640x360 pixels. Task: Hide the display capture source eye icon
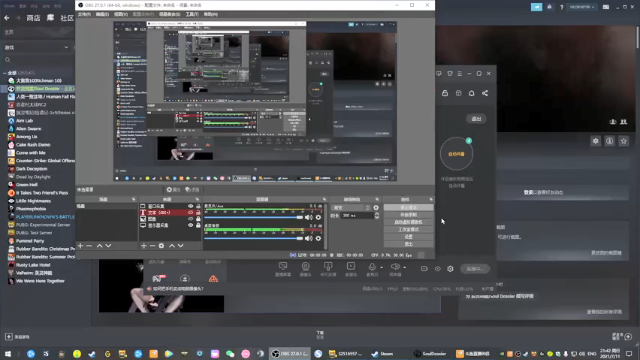[x=190, y=225]
